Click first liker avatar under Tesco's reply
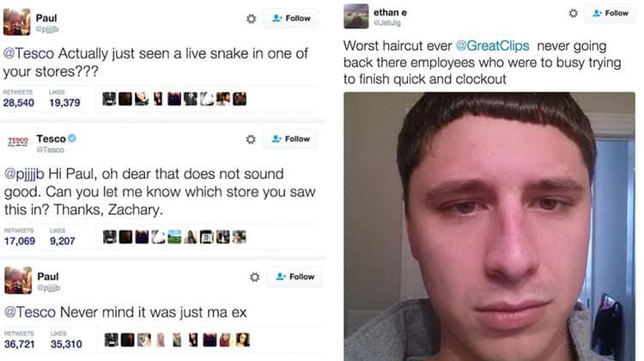644x361 pixels. click(109, 237)
